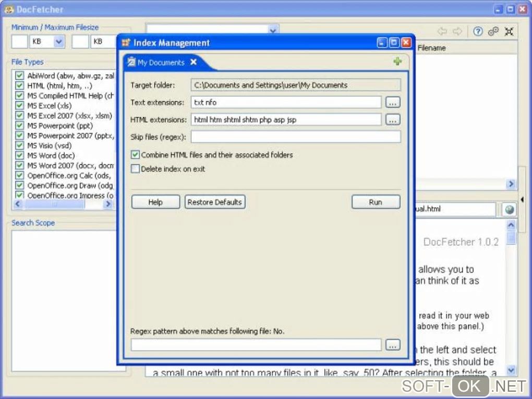Click the green plus add-index icon
Viewport: 532px width, 399px height.
point(397,62)
